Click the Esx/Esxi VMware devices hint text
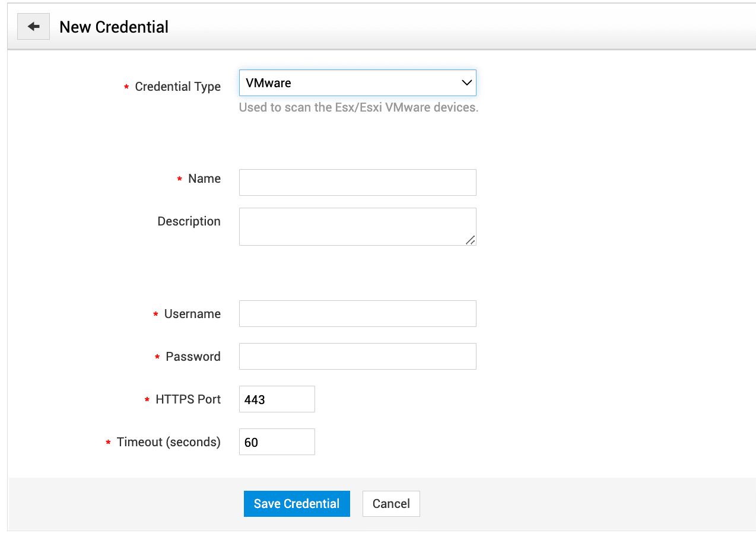This screenshot has height=540, width=756. tap(358, 108)
